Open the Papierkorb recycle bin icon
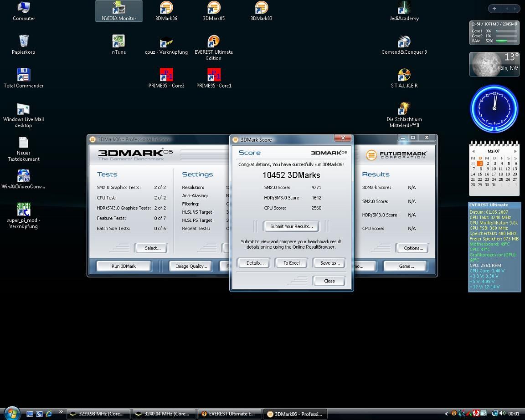The width and height of the screenshot is (525, 420). point(23,45)
